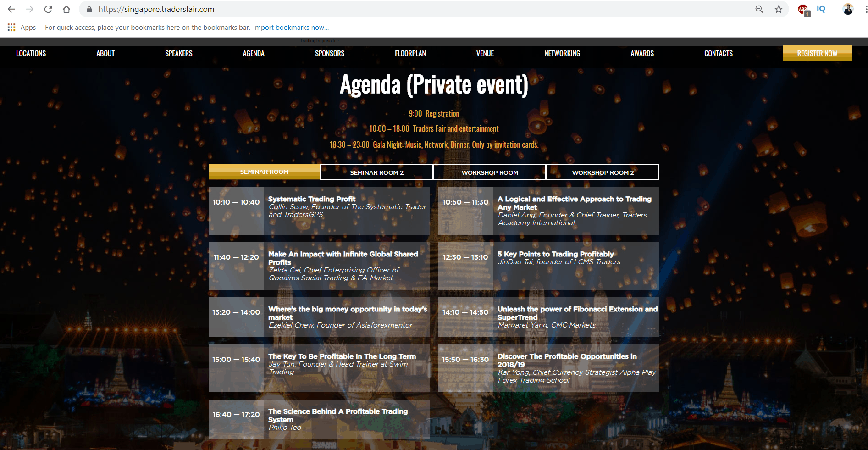The height and width of the screenshot is (450, 868).
Task: Open the NETWORKING page
Action: coord(562,53)
